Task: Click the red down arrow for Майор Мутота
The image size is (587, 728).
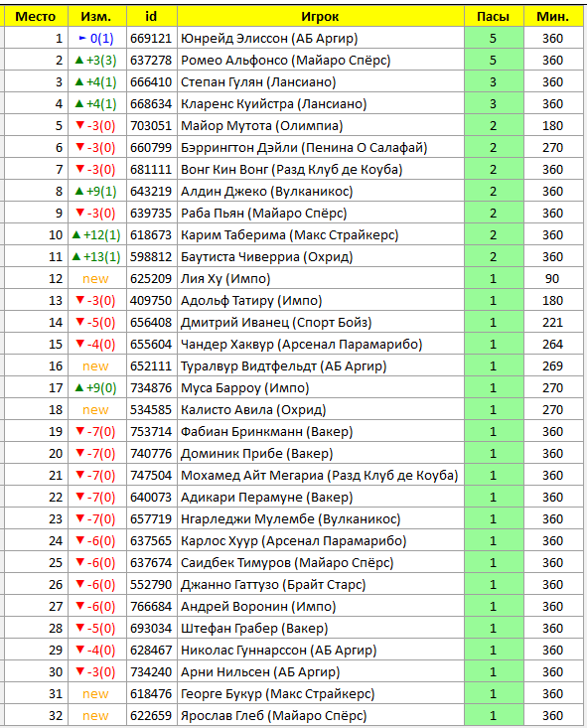Action: click(x=79, y=125)
